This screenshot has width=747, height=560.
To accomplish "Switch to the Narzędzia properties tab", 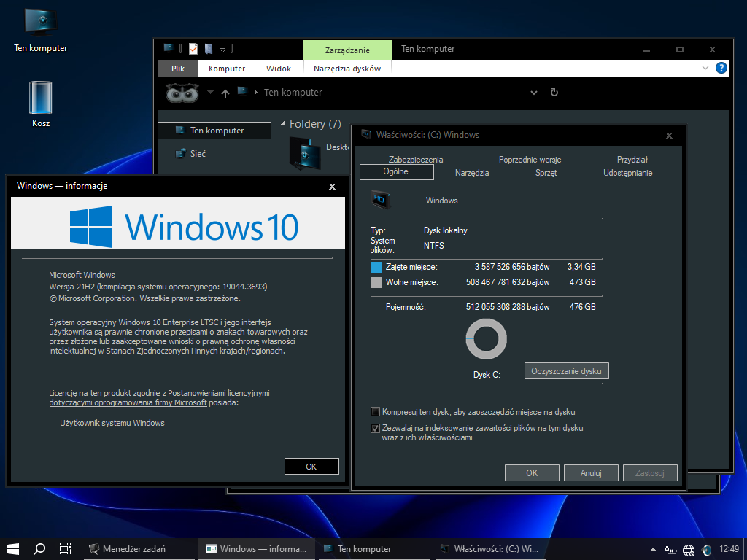I will coord(472,173).
